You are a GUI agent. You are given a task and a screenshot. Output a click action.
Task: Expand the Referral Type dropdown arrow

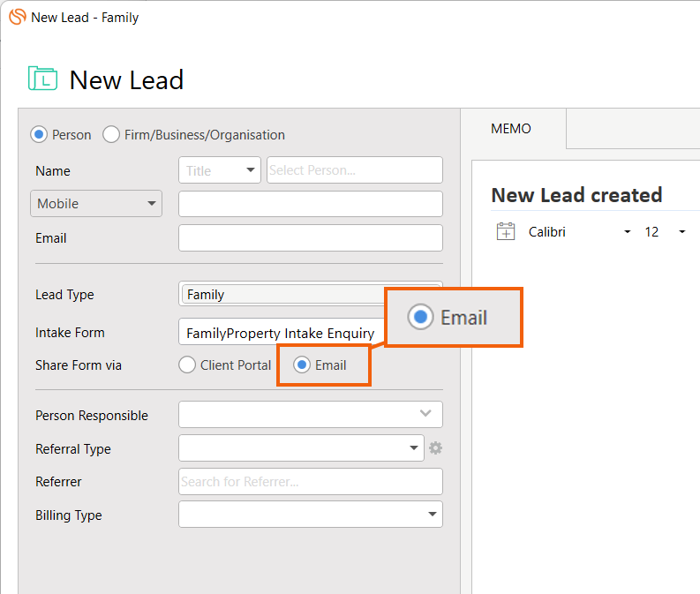pos(414,447)
